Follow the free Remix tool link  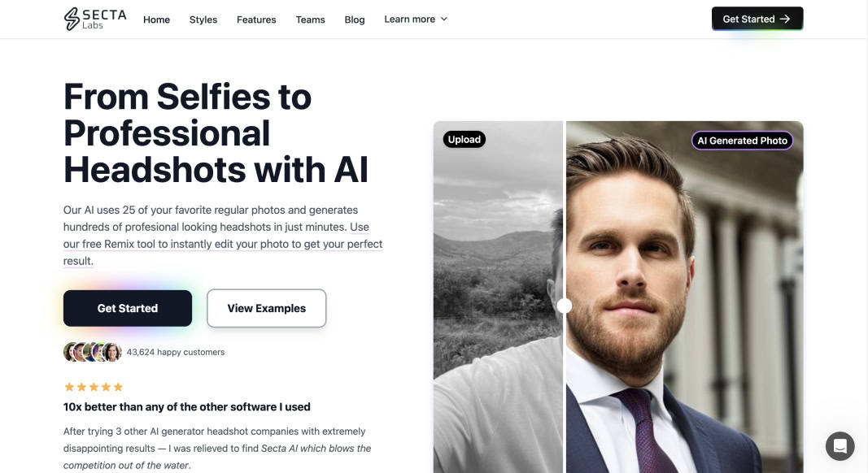point(223,244)
